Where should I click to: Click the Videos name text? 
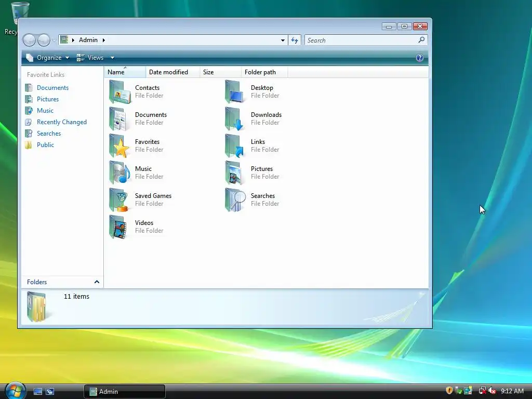point(144,222)
